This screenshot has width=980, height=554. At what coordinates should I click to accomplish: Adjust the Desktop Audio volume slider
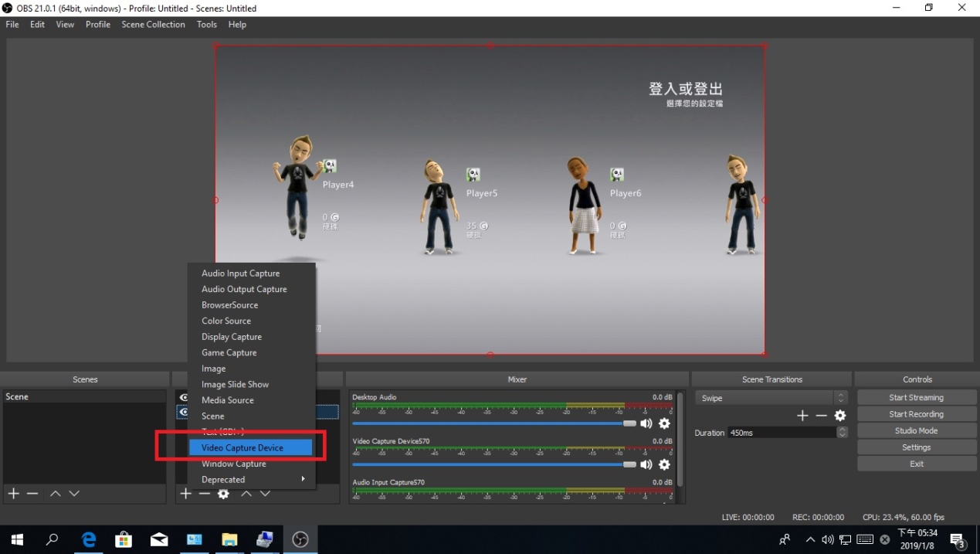coord(494,423)
